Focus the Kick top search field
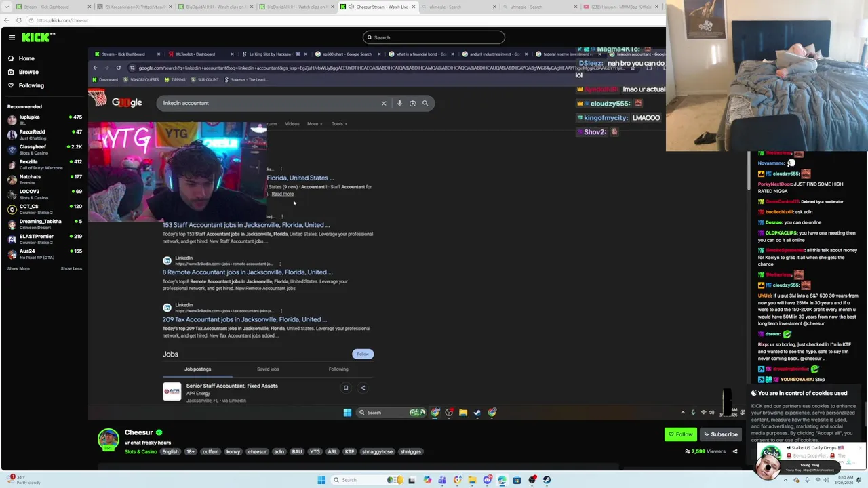Viewport: 868px width, 488px height. coord(434,37)
